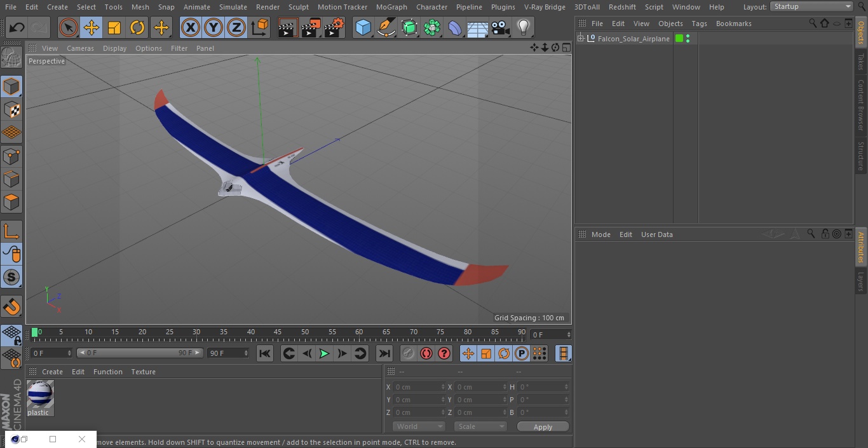The width and height of the screenshot is (868, 448).
Task: Switch to Polygons mode
Action: click(x=11, y=202)
